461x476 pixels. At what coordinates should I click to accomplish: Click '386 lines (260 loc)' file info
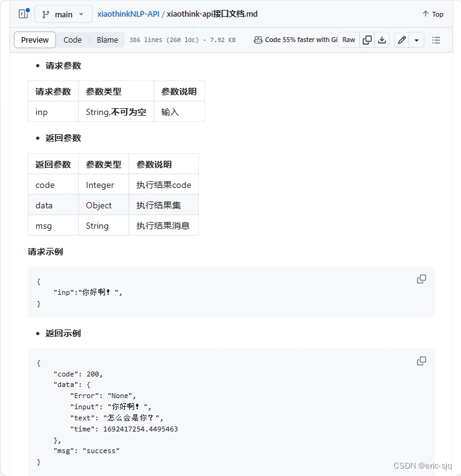(164, 40)
